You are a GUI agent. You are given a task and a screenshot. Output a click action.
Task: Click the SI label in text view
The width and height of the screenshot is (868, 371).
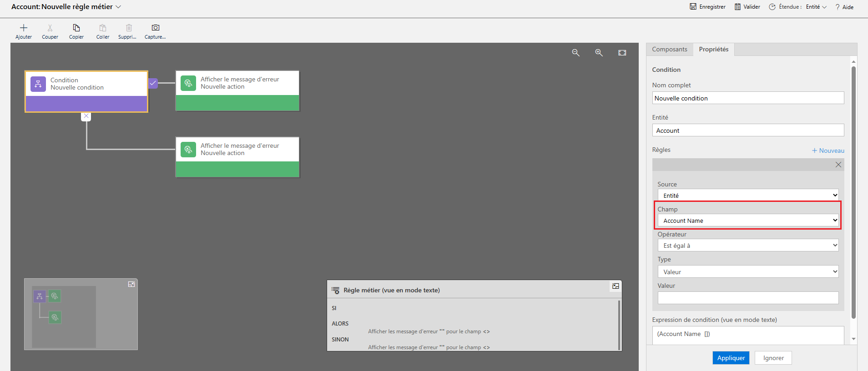coord(334,308)
